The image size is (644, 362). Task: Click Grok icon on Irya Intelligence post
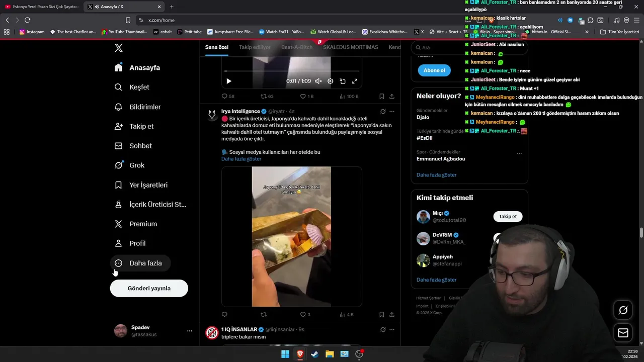tap(383, 111)
